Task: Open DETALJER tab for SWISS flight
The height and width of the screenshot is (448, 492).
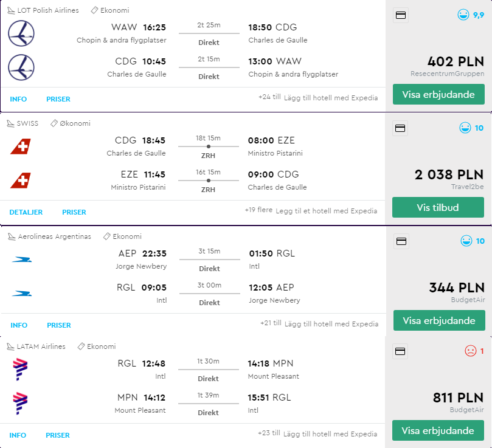Action: 26,212
